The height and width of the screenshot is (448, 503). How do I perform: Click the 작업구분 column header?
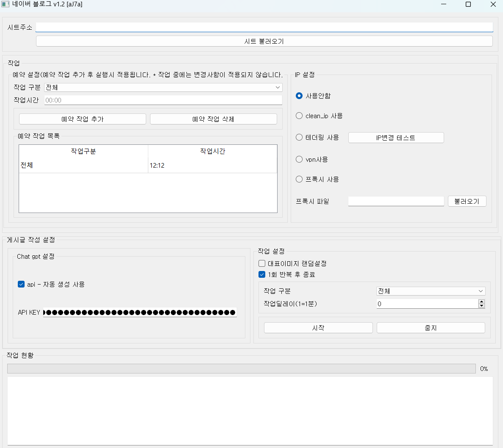click(83, 151)
